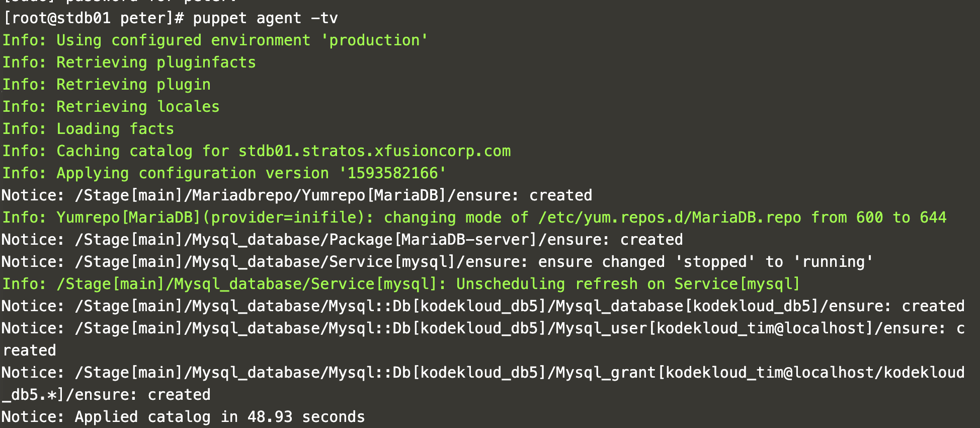This screenshot has width=980, height=428.
Task: Click the stdb01.stratos.xfusioncorp.com hostname
Action: click(374, 151)
